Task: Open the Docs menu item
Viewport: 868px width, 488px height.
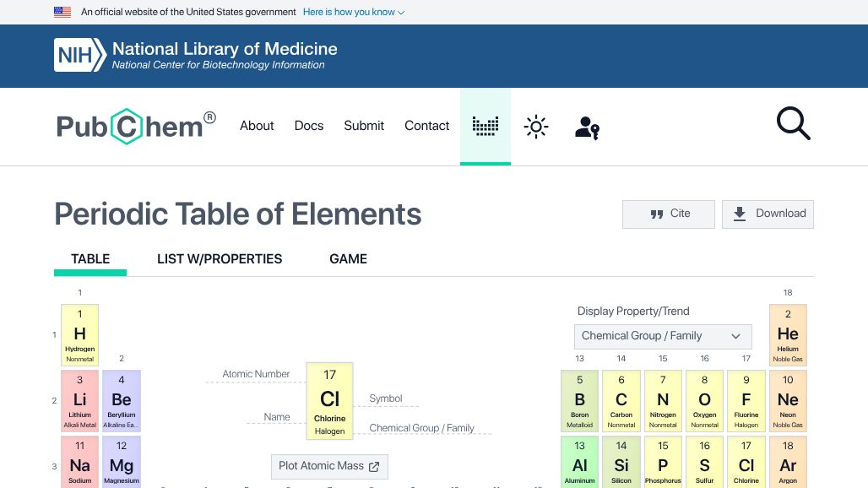Action: tap(309, 126)
